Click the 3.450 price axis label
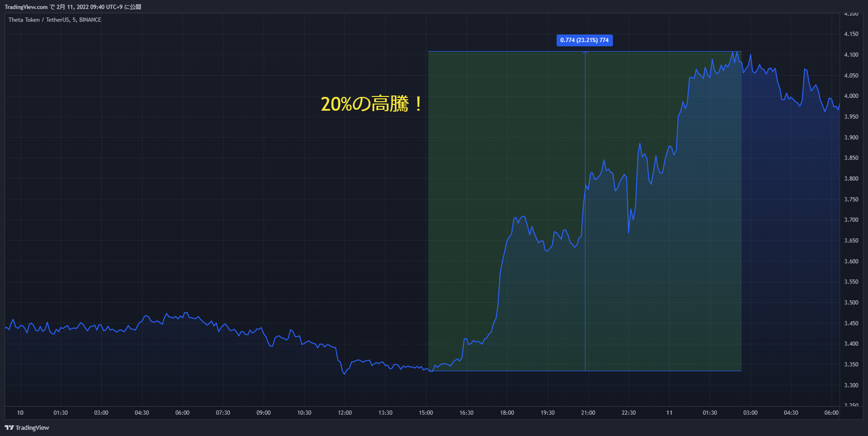 pos(851,323)
